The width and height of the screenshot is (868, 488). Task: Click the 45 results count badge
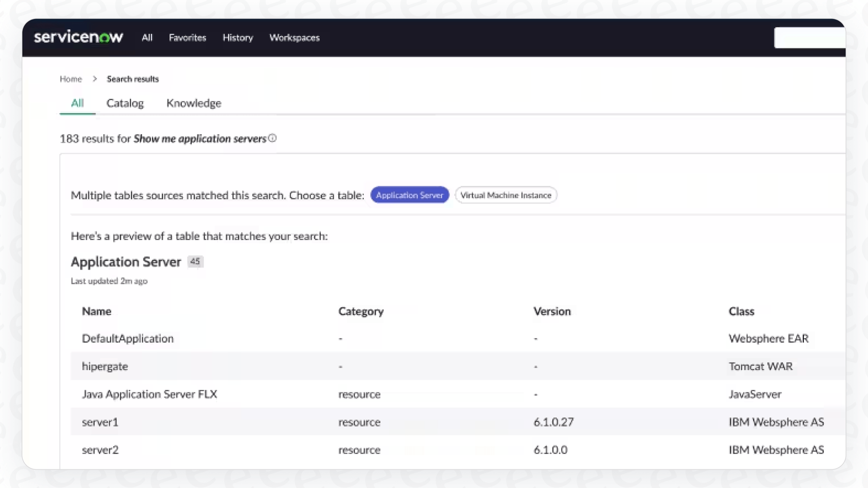coord(195,261)
